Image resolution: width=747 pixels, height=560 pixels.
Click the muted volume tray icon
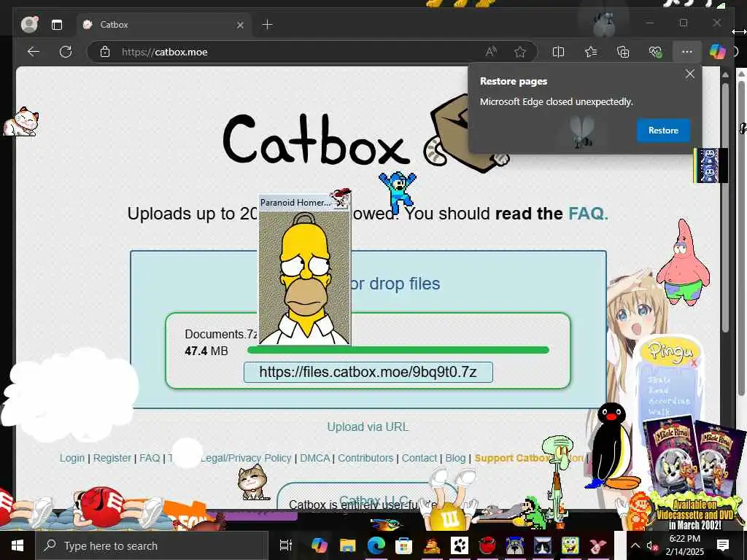pos(651,545)
